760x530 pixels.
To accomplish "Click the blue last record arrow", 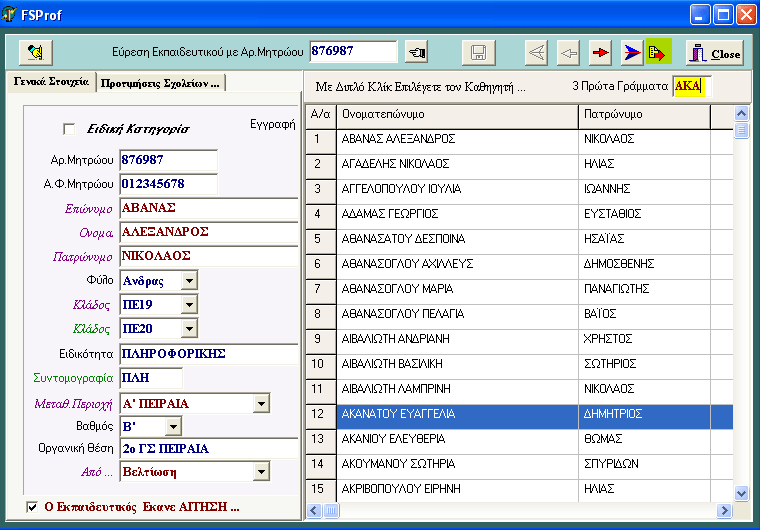I will coord(631,53).
